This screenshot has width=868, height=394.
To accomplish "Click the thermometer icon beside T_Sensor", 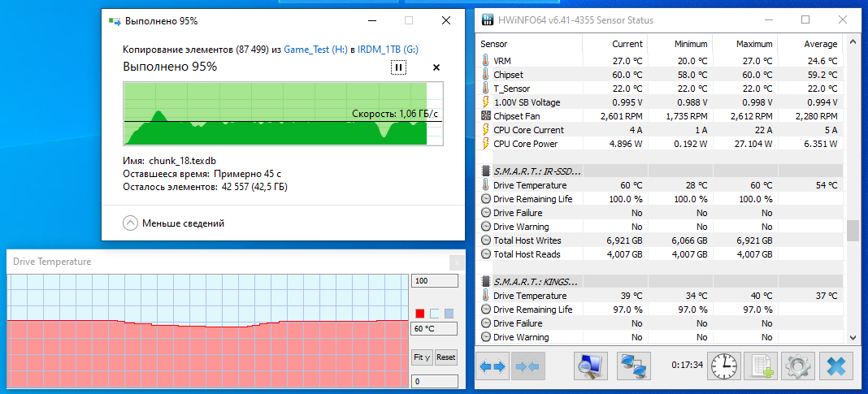I will click(485, 89).
